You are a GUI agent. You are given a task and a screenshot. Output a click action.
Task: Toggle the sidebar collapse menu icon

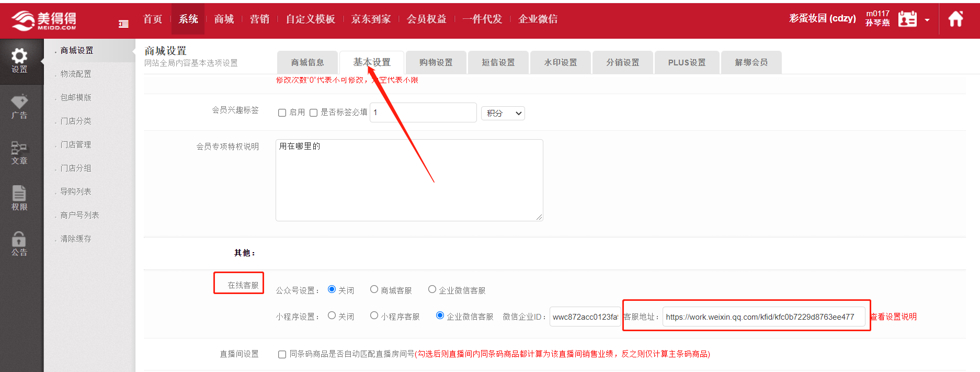tap(123, 24)
